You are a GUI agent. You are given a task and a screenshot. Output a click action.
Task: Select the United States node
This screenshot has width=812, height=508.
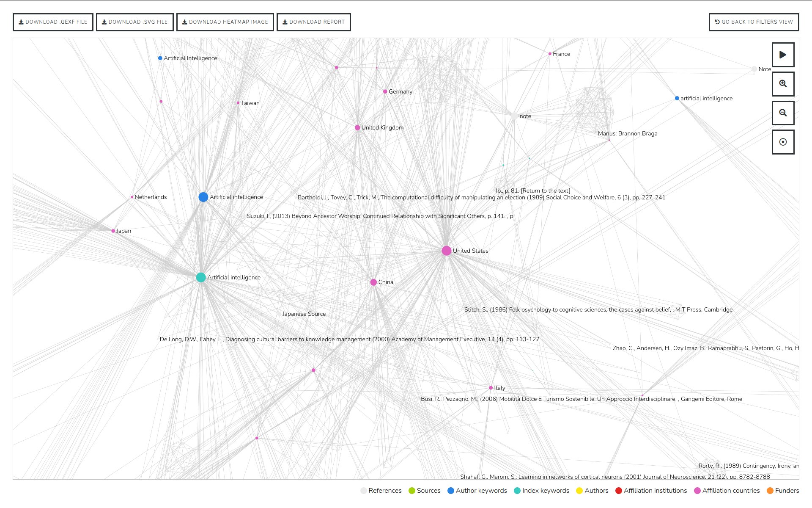(x=446, y=251)
